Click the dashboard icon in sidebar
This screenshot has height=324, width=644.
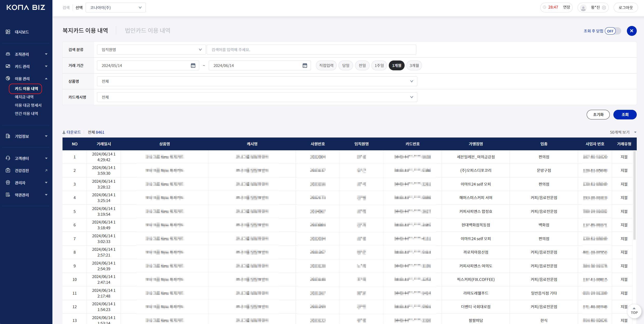tap(8, 32)
